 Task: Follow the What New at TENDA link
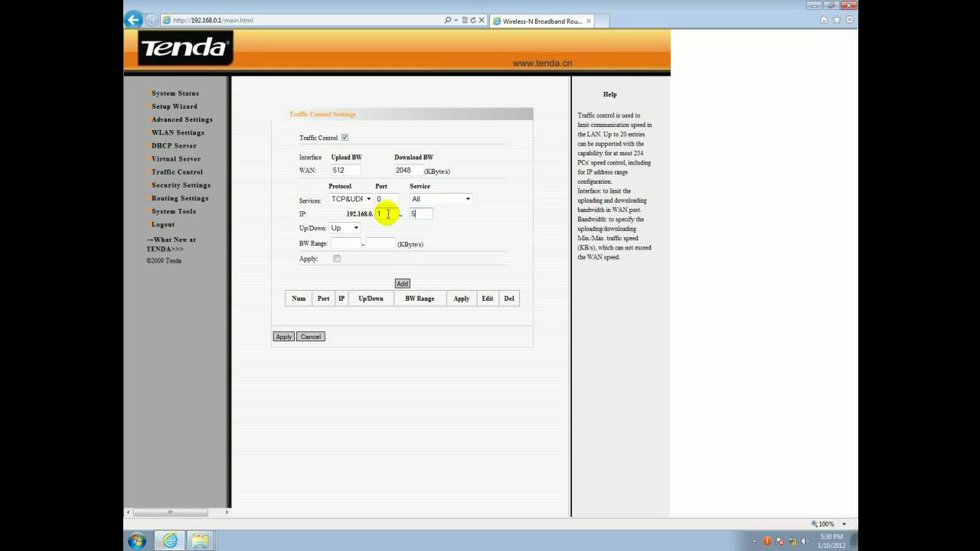click(171, 244)
